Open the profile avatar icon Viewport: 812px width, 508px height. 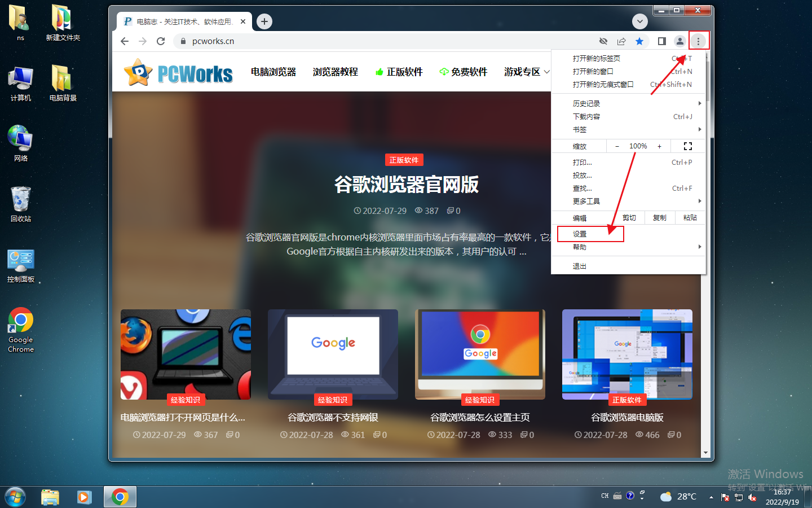point(679,41)
